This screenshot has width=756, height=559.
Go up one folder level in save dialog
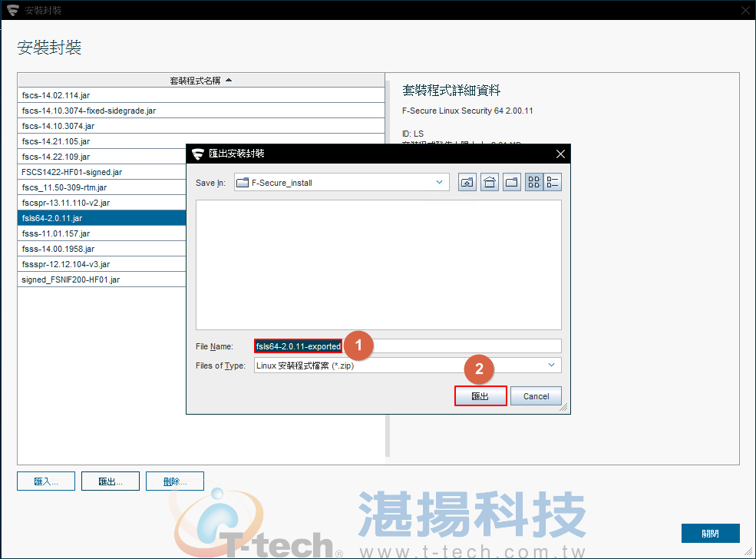pyautogui.click(x=467, y=182)
